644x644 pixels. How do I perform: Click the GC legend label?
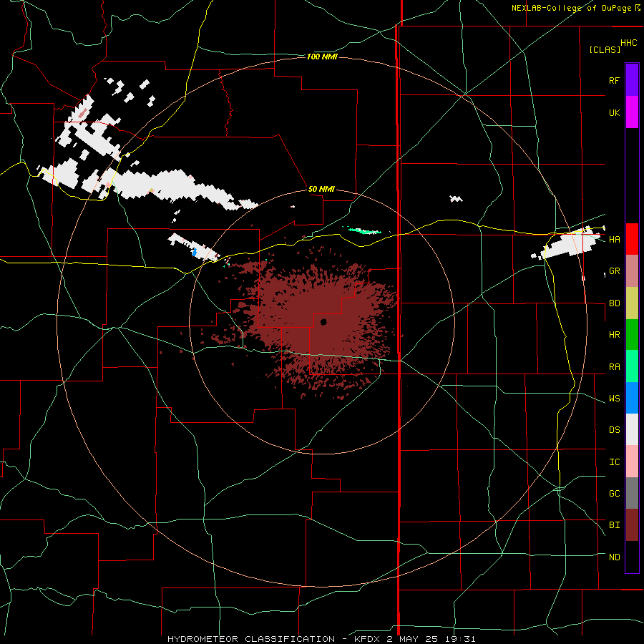(614, 494)
